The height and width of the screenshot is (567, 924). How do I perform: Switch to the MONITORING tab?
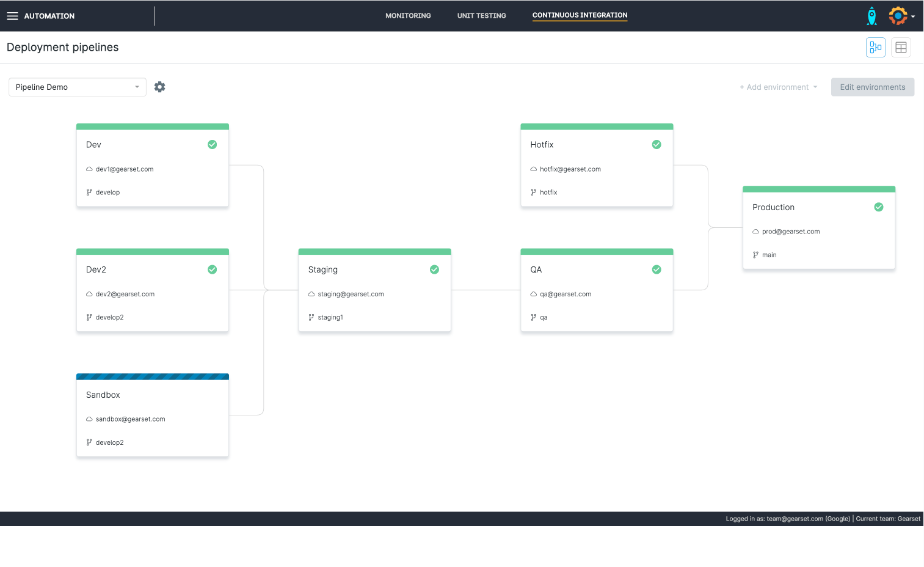click(x=408, y=16)
